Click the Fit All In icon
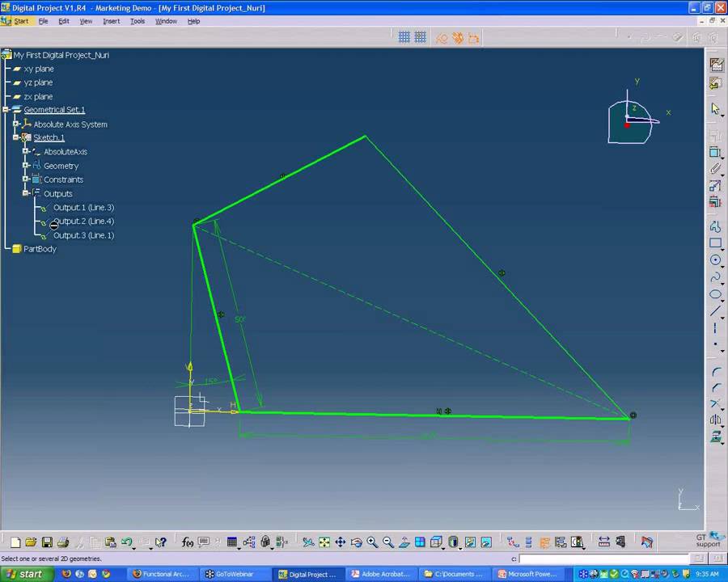 (324, 542)
